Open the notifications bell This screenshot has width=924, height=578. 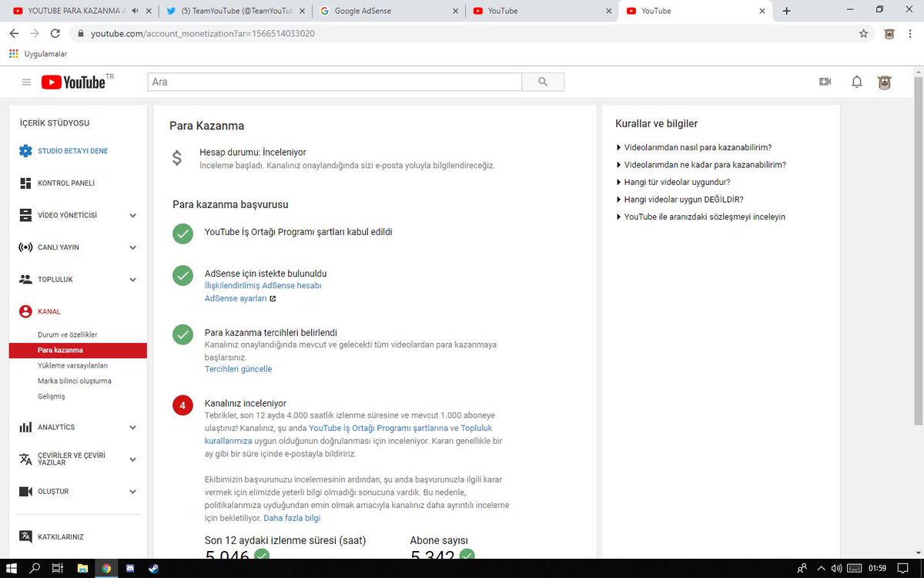[856, 82]
